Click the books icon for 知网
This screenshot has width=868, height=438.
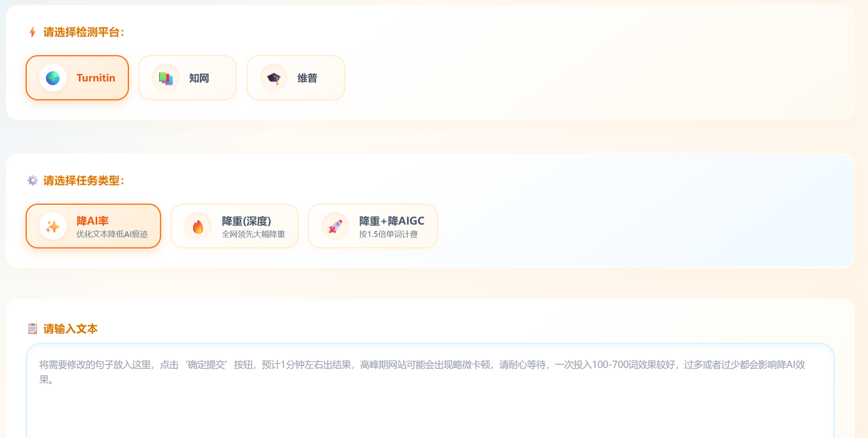tap(166, 78)
